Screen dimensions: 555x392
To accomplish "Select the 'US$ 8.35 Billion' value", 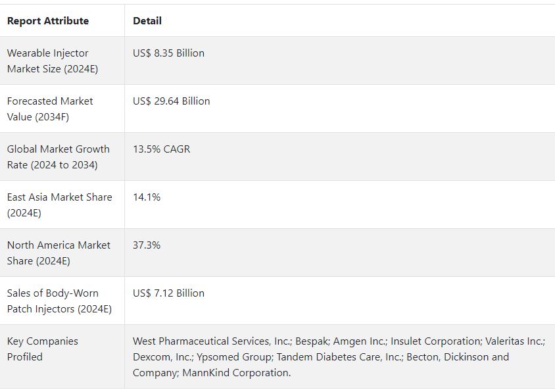I will click(x=168, y=53).
